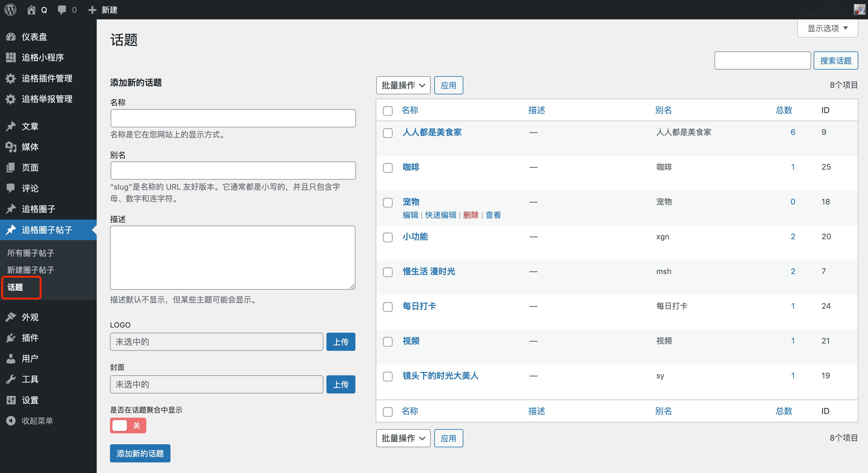868x473 pixels.
Task: Click the 工具 wrench icon
Action: 11,379
